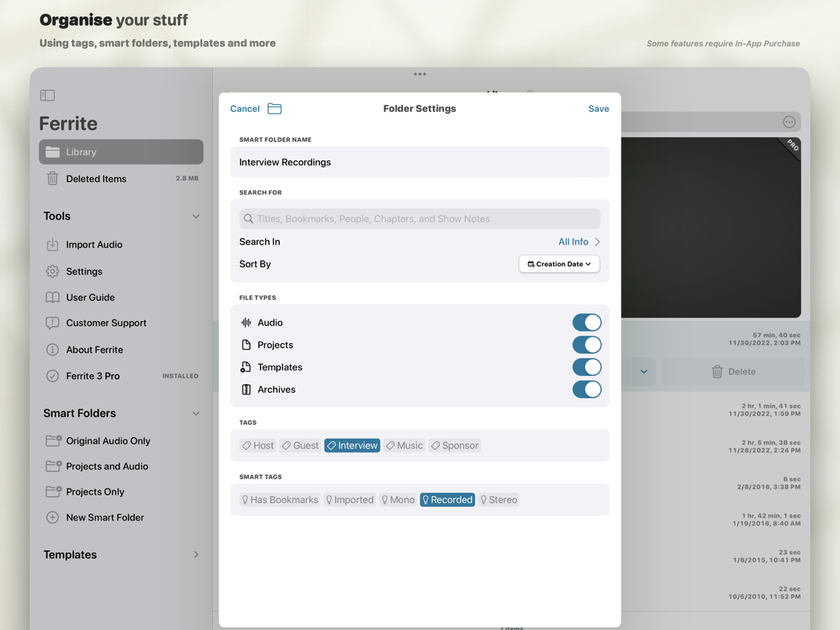Screen dimensions: 840x630
Task: Select the Library item in sidebar
Action: pyautogui.click(x=120, y=151)
